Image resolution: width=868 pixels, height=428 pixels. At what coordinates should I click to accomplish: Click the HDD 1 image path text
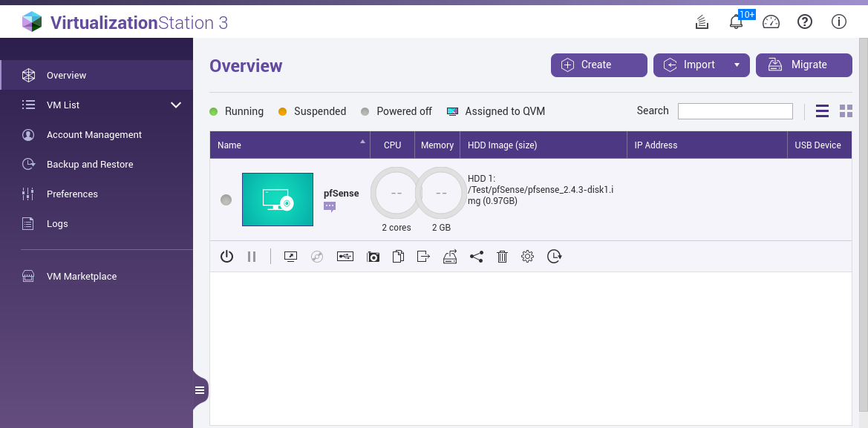tap(541, 190)
